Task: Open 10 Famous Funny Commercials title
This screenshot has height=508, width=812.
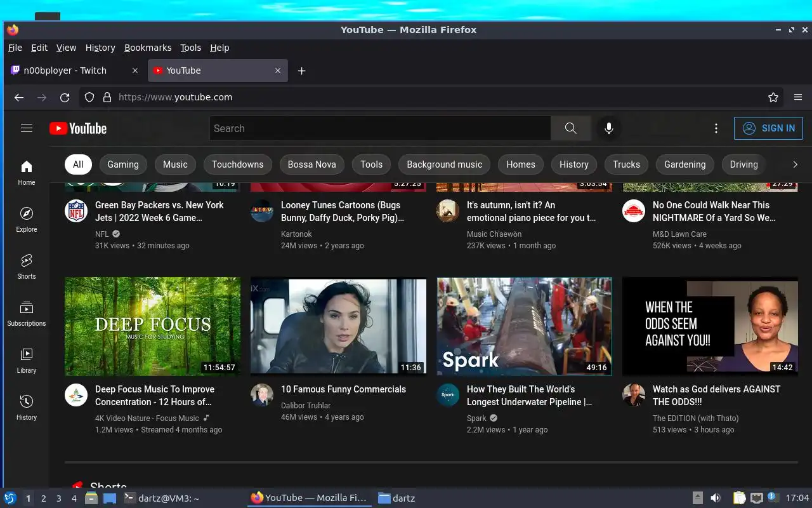Action: 343,389
